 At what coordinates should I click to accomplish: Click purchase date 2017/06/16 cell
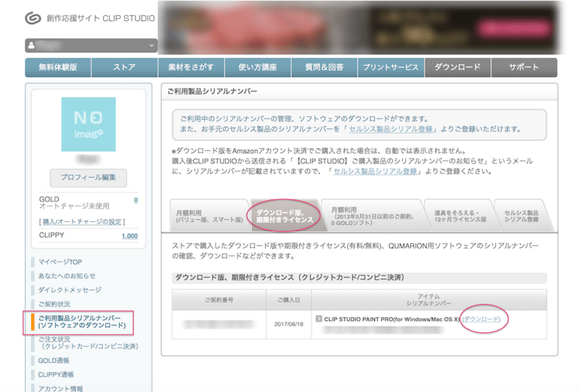coord(288,324)
